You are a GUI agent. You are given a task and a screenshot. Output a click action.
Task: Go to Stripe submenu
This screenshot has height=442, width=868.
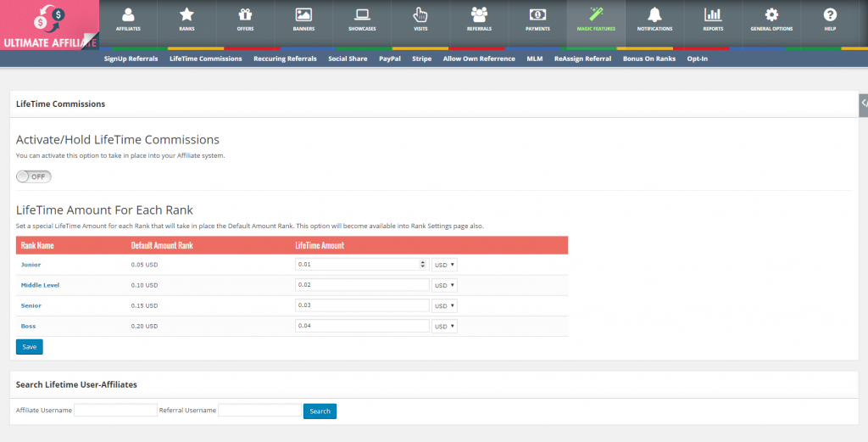[x=422, y=59]
